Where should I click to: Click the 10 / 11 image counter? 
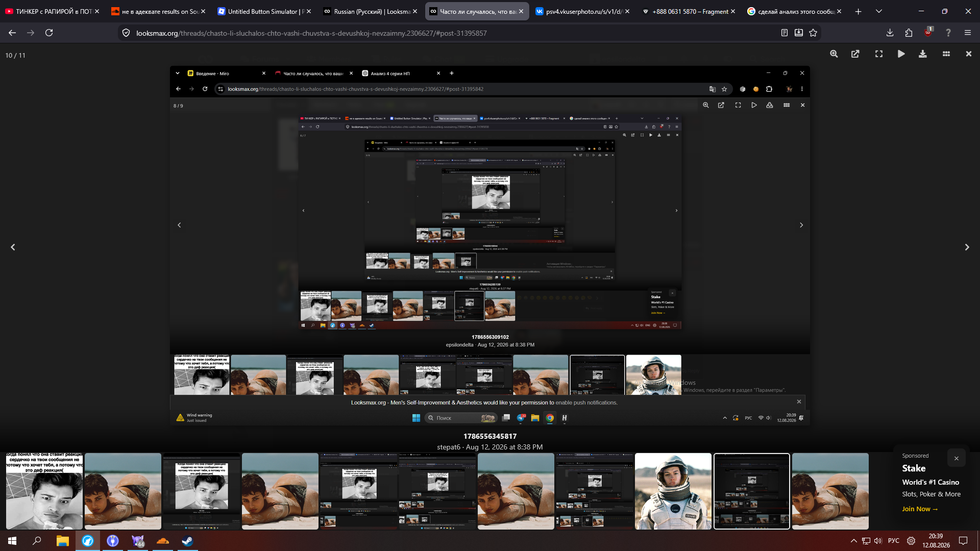pos(15,55)
